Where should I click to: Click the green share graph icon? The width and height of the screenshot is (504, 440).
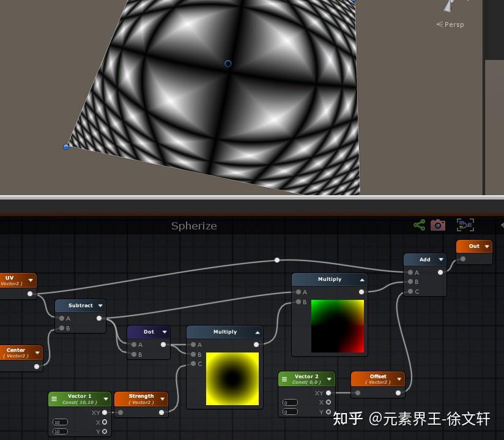[x=419, y=225]
